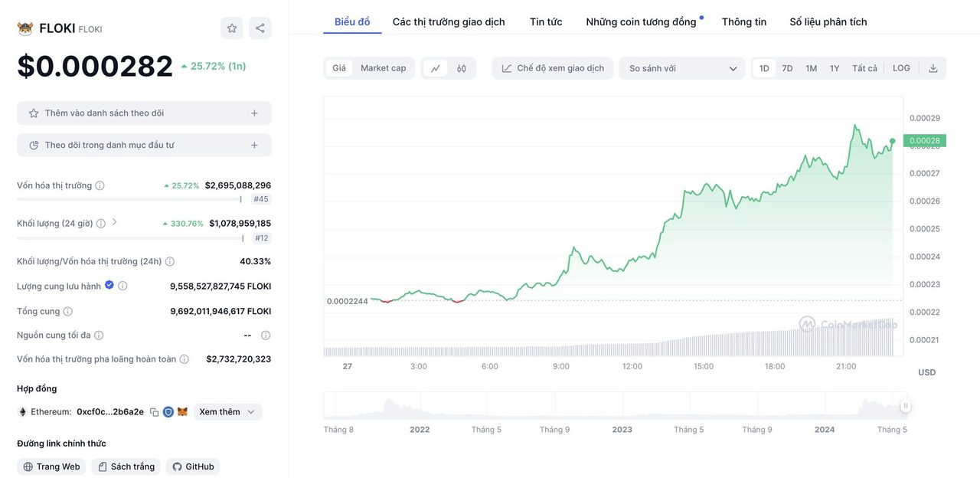Click total supply '9,692,011,946,617 FLOKI'
Viewport: 980px width, 478px height.
click(x=220, y=312)
